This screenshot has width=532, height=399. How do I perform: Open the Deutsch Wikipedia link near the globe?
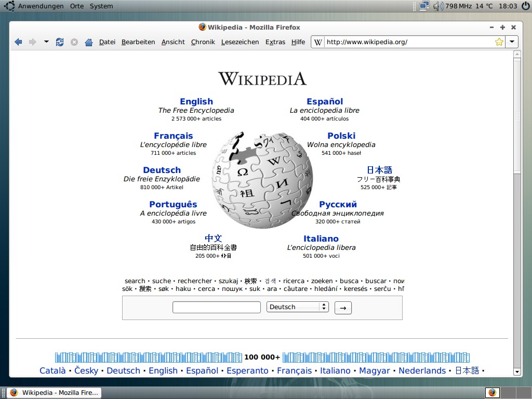coord(162,170)
